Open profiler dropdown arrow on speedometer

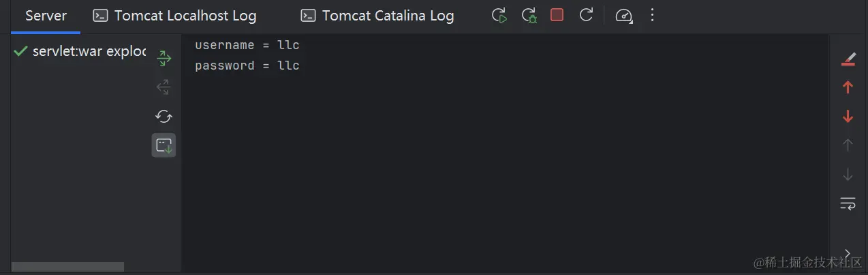(x=631, y=20)
